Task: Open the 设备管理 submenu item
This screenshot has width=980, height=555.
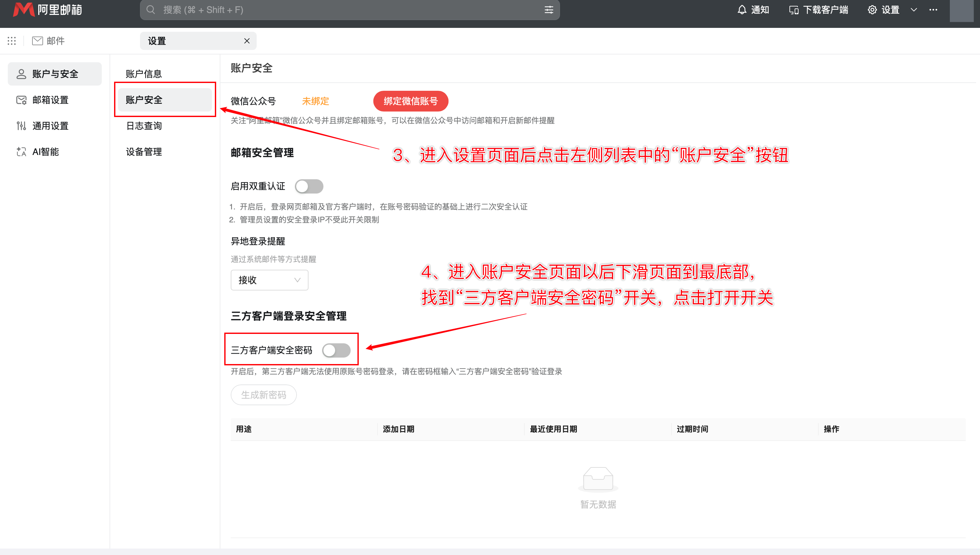Action: coord(165,152)
